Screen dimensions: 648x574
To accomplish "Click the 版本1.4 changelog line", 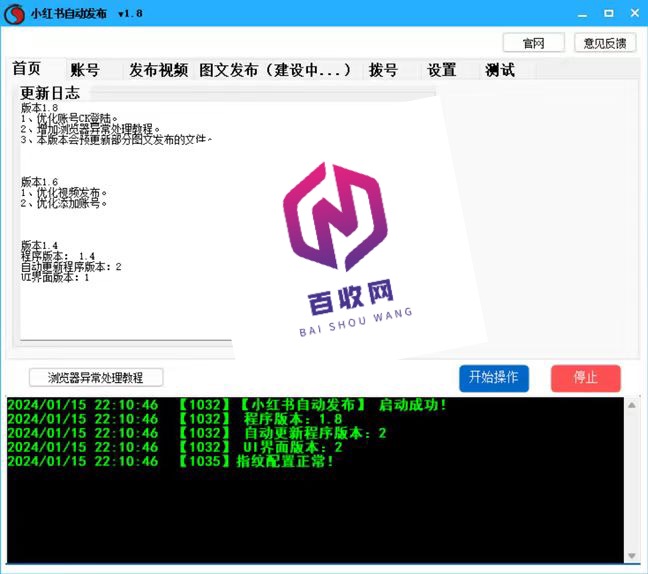I will pyautogui.click(x=39, y=245).
